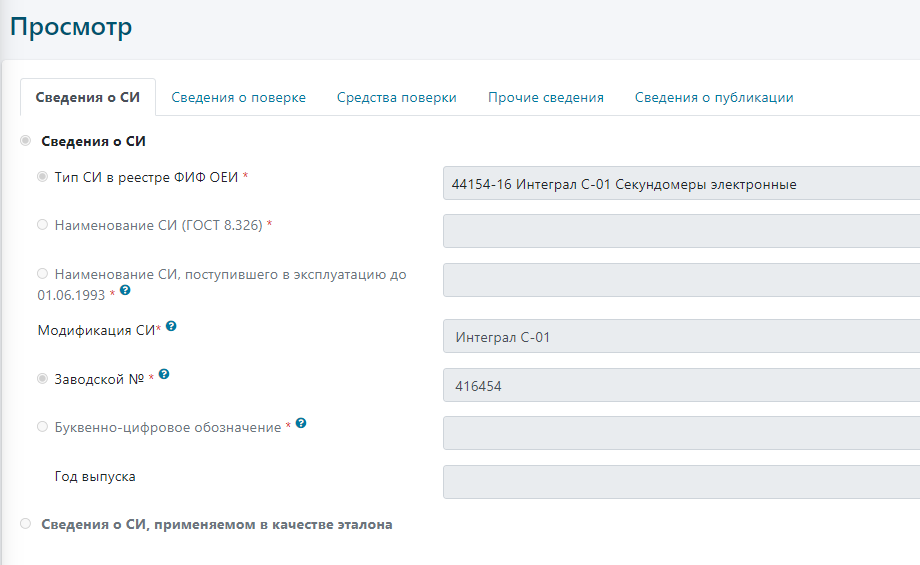
Task: Go to Прочие сведения tab
Action: [x=545, y=98]
